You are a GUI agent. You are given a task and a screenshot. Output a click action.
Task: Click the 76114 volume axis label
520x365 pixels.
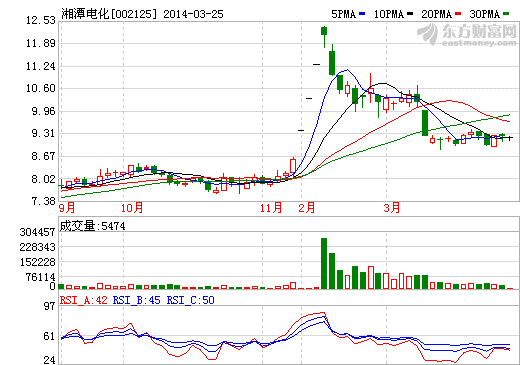click(40, 277)
